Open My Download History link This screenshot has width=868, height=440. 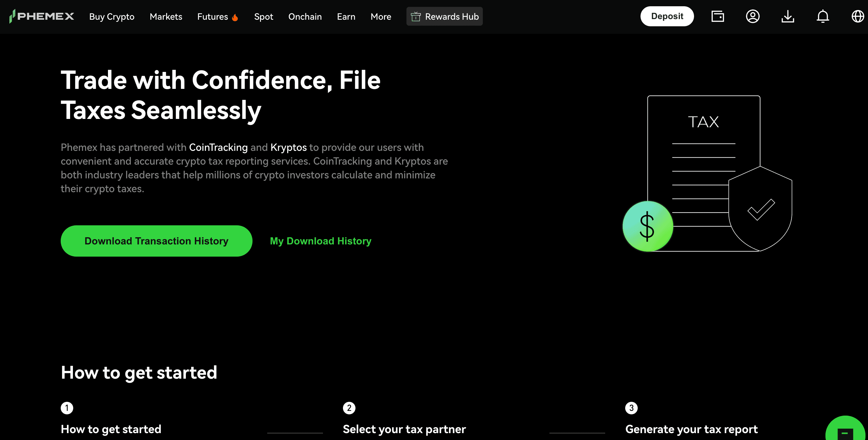tap(320, 241)
